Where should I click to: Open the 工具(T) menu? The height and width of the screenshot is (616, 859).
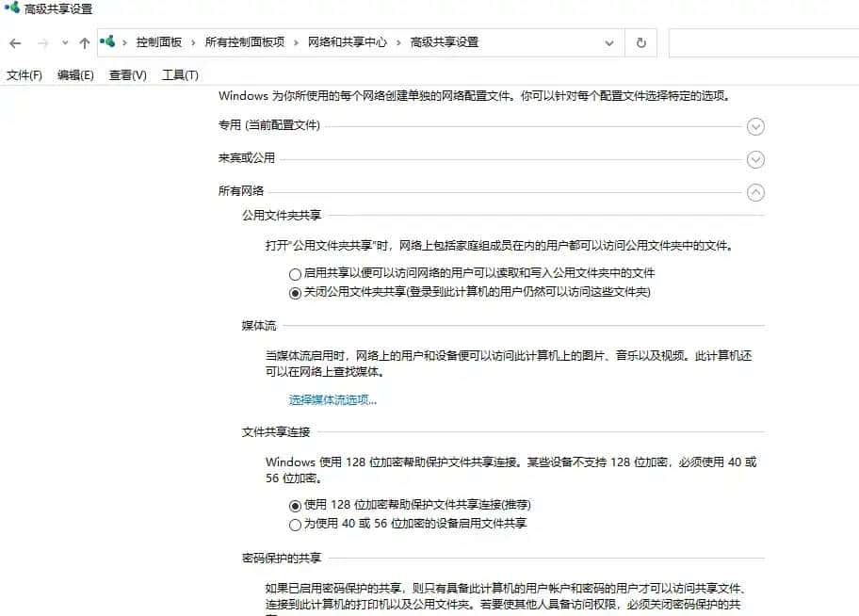point(179,74)
